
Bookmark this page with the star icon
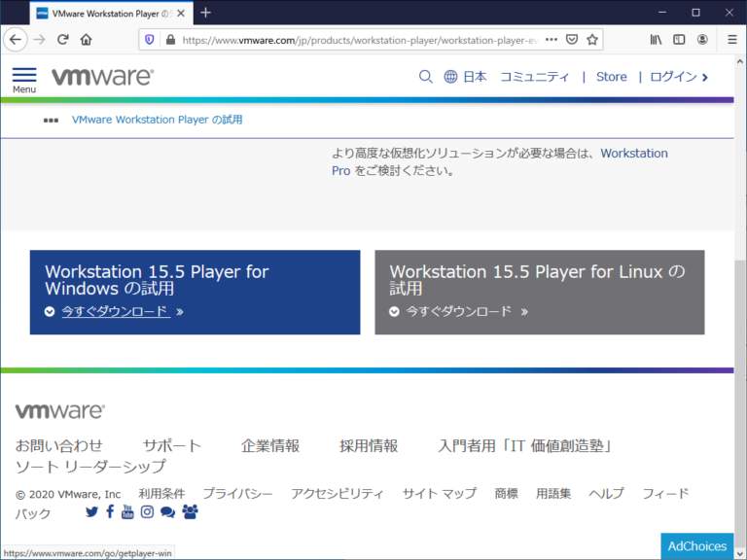(592, 40)
